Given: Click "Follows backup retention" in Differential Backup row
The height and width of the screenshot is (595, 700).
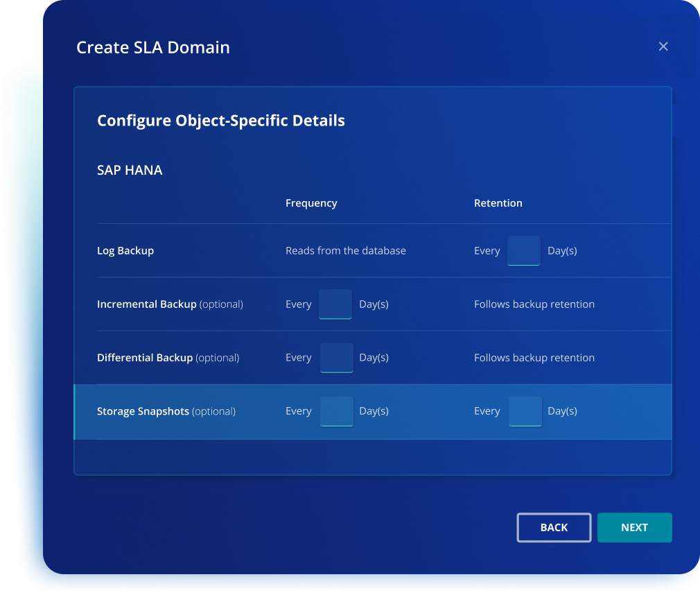Looking at the screenshot, I should [x=534, y=358].
